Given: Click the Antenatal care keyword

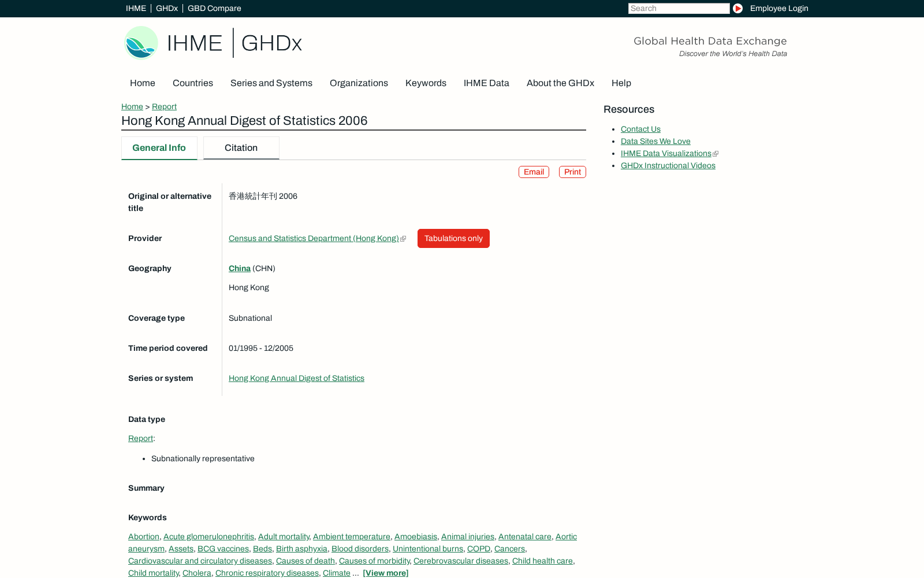Looking at the screenshot, I should click(525, 536).
